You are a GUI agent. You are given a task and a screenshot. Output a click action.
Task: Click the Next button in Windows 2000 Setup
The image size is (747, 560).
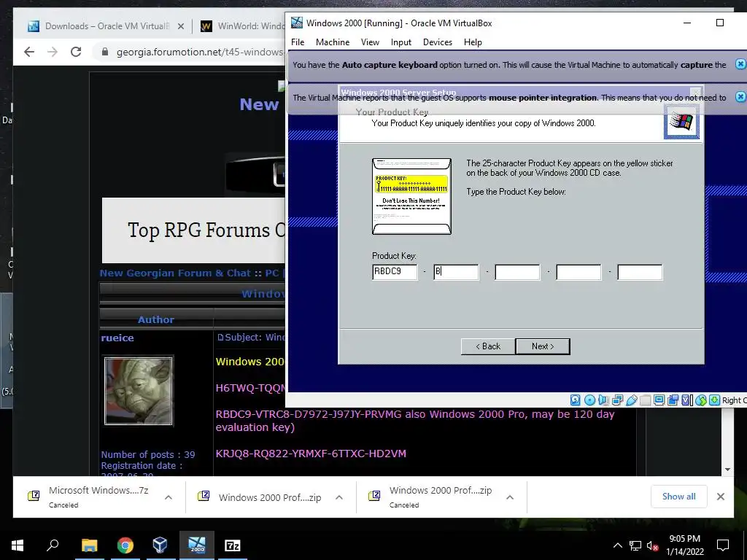click(x=543, y=346)
